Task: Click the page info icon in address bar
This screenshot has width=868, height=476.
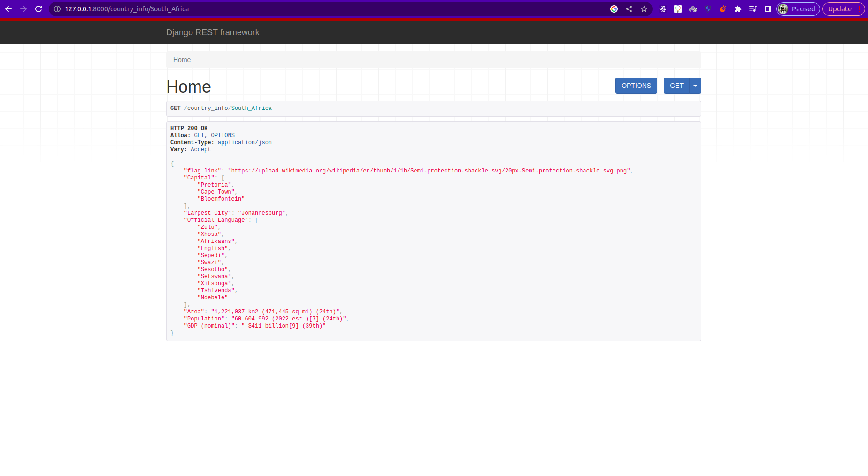Action: [56, 8]
